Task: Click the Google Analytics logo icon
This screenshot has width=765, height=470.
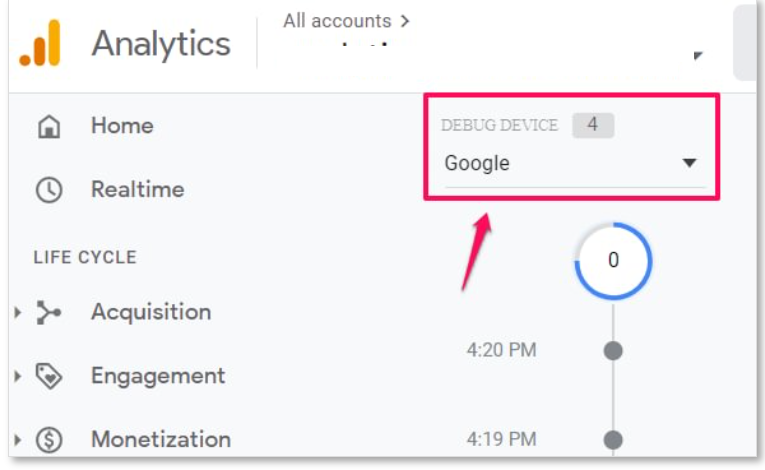Action: point(40,43)
